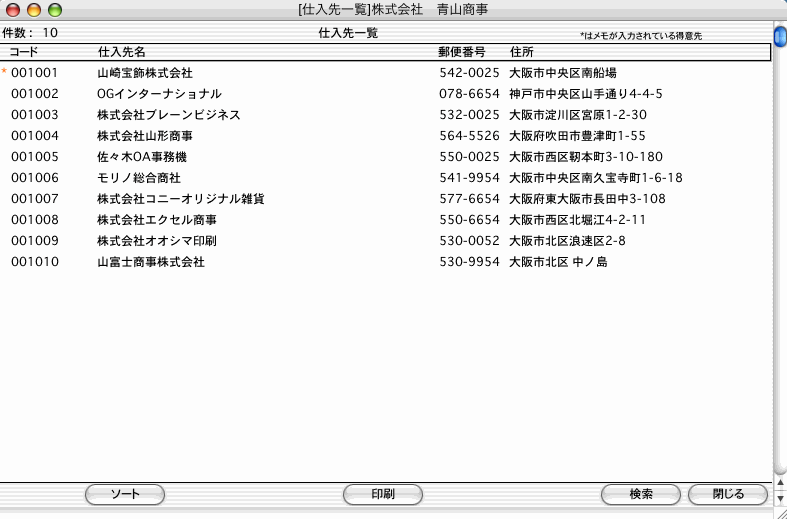Viewport: 787px width, 519px height.
Task: Open search with the 検索 button
Action: 641,494
